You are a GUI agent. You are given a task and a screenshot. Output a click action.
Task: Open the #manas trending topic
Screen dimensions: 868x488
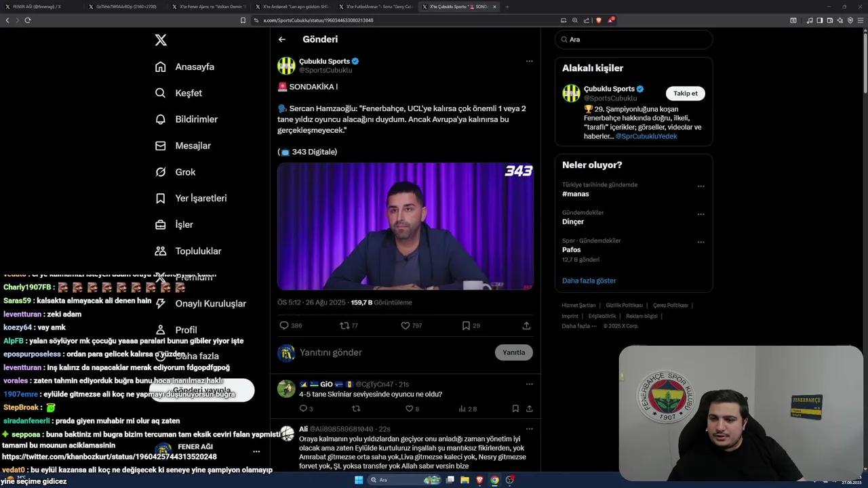click(x=576, y=194)
